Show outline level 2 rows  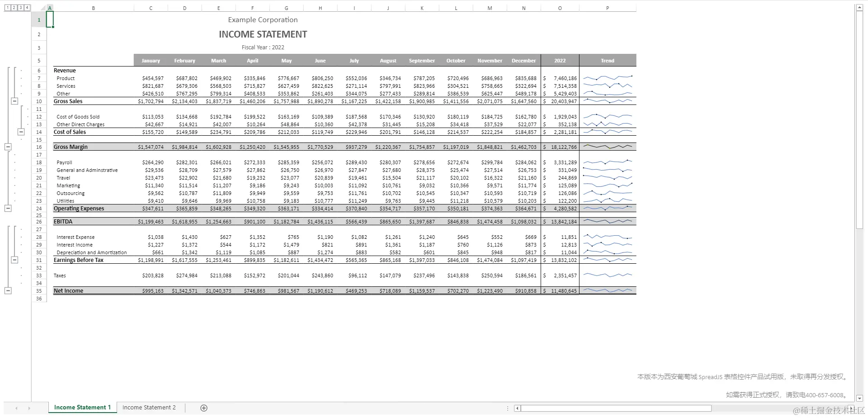(14, 8)
